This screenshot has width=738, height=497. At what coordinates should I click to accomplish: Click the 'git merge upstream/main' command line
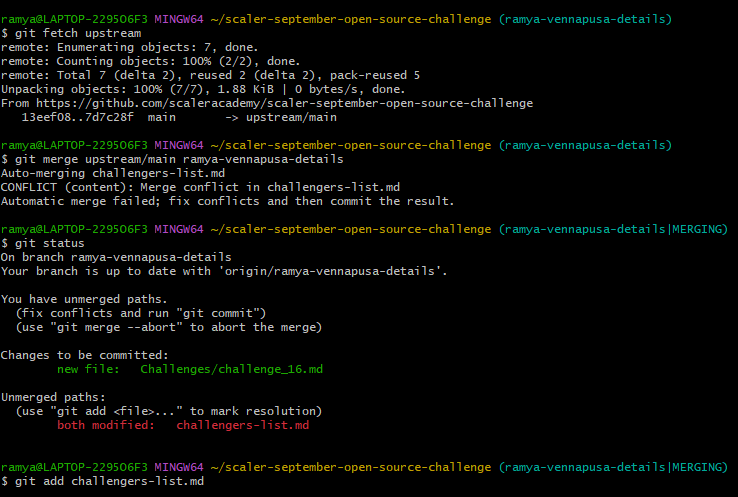pos(172,159)
